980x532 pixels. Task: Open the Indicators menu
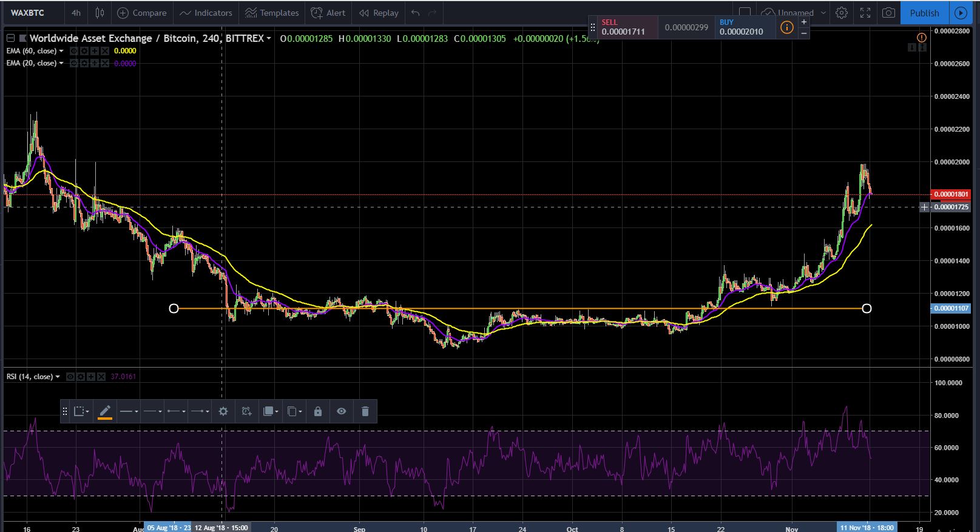coord(206,13)
